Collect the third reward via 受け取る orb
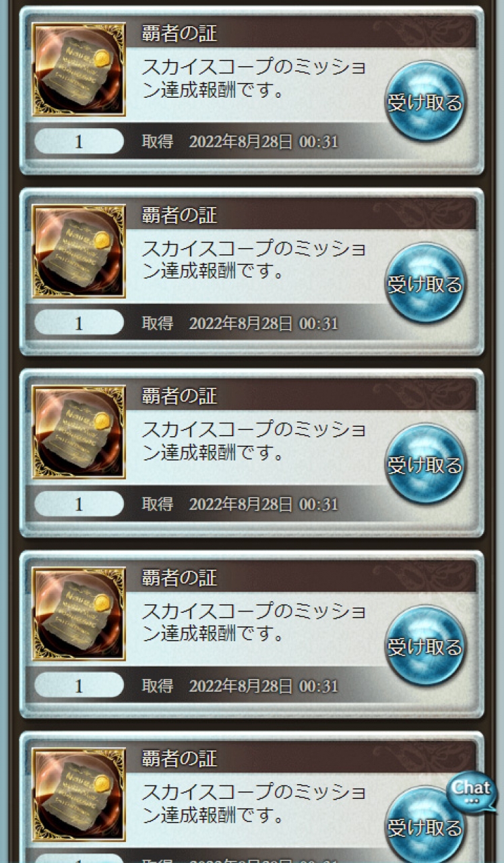The width and height of the screenshot is (504, 863). point(425,465)
